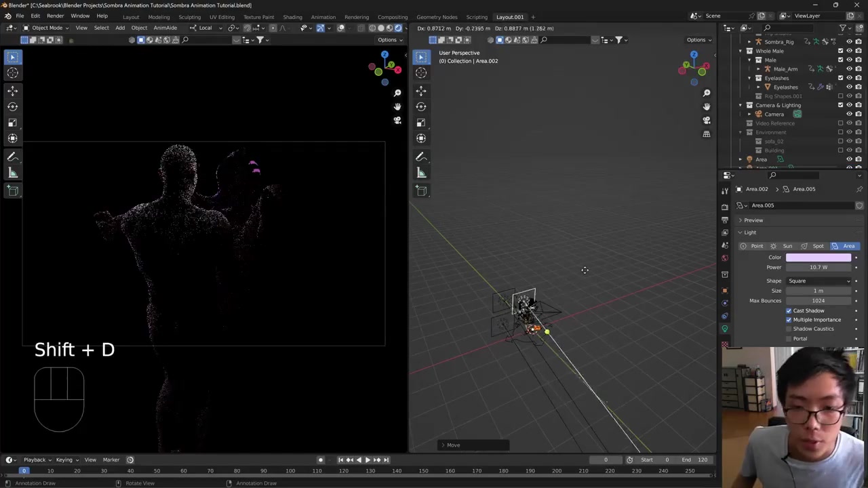This screenshot has width=868, height=488.
Task: Select the Annotate tool in left viewport
Action: 13,157
